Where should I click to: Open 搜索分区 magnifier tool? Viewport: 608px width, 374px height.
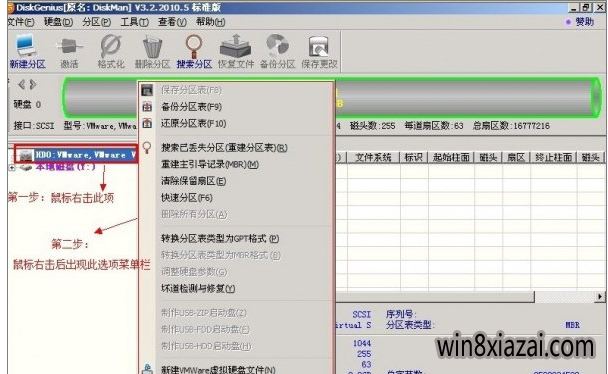coord(194,51)
